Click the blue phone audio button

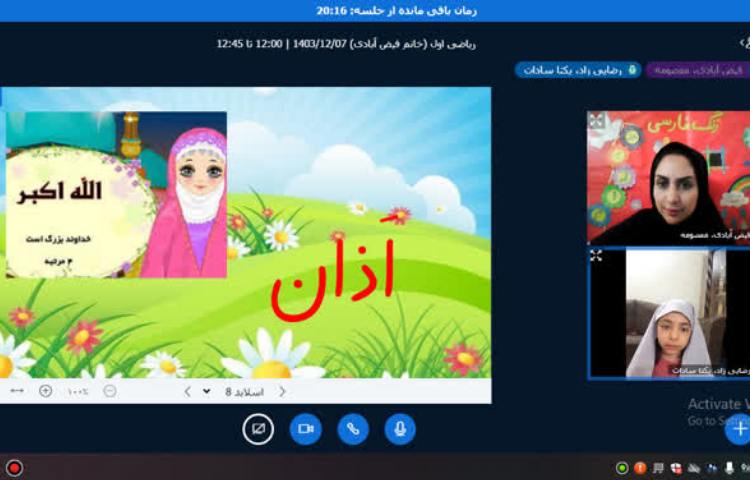point(353,429)
